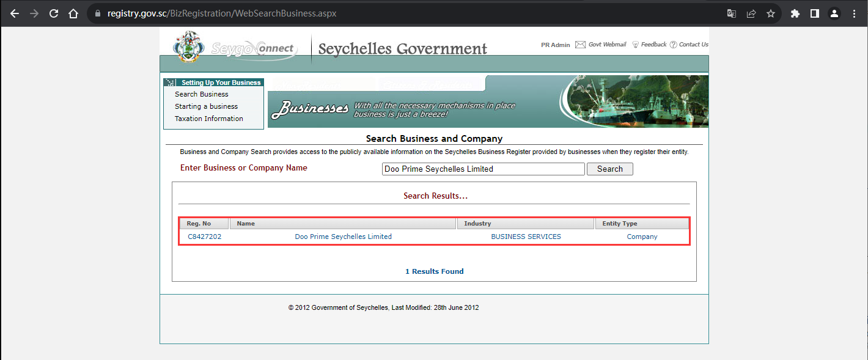This screenshot has width=868, height=360.
Task: Click the address bar URL
Action: (222, 13)
